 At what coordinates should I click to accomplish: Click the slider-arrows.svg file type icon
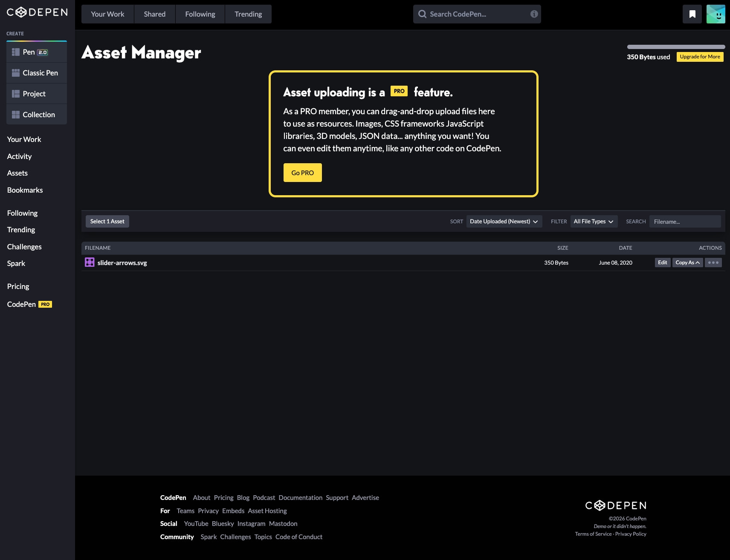click(90, 263)
